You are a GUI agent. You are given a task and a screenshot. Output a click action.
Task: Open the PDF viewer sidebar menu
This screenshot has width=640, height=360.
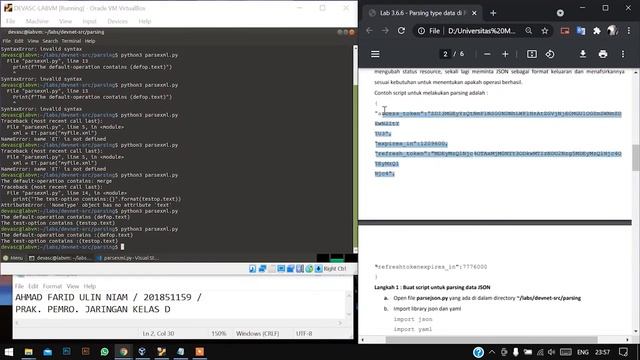click(x=375, y=54)
